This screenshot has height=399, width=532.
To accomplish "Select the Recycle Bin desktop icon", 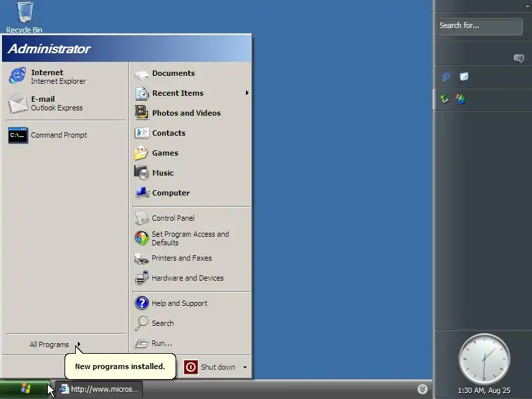I will [25, 17].
